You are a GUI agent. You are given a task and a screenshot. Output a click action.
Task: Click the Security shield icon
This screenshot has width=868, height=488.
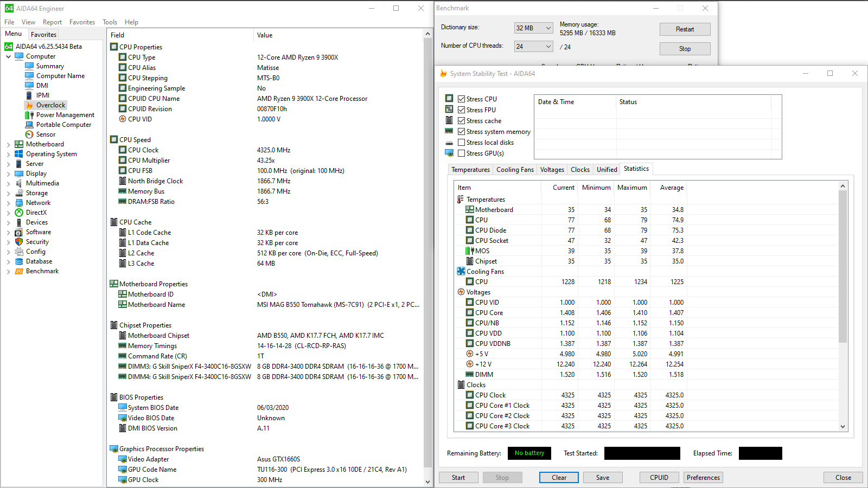click(x=19, y=242)
